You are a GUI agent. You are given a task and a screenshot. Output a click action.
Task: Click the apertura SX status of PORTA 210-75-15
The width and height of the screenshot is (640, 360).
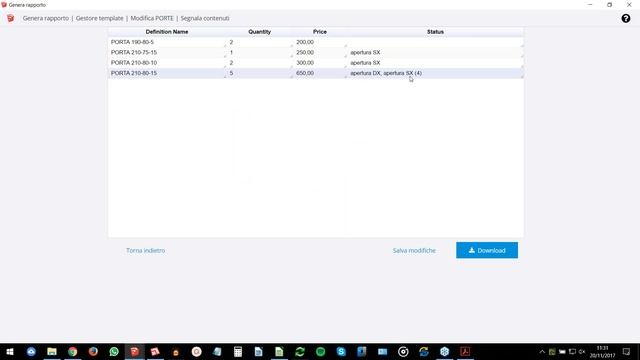[436, 52]
